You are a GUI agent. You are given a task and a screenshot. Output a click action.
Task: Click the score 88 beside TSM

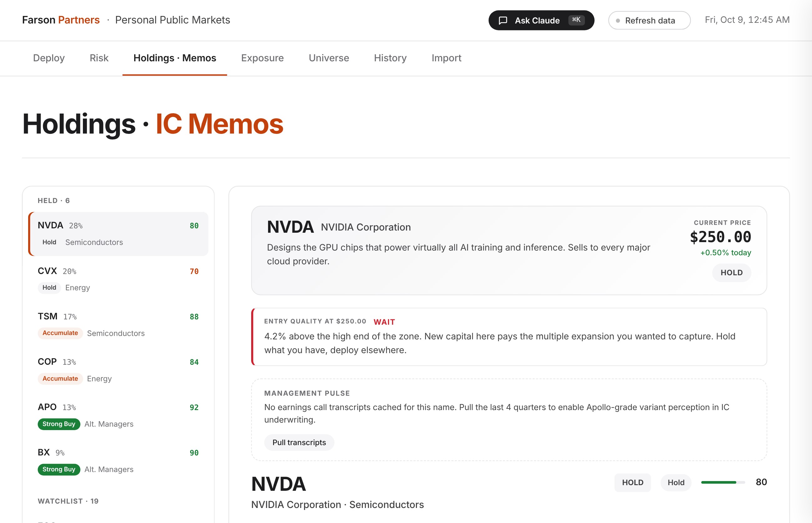(x=194, y=317)
